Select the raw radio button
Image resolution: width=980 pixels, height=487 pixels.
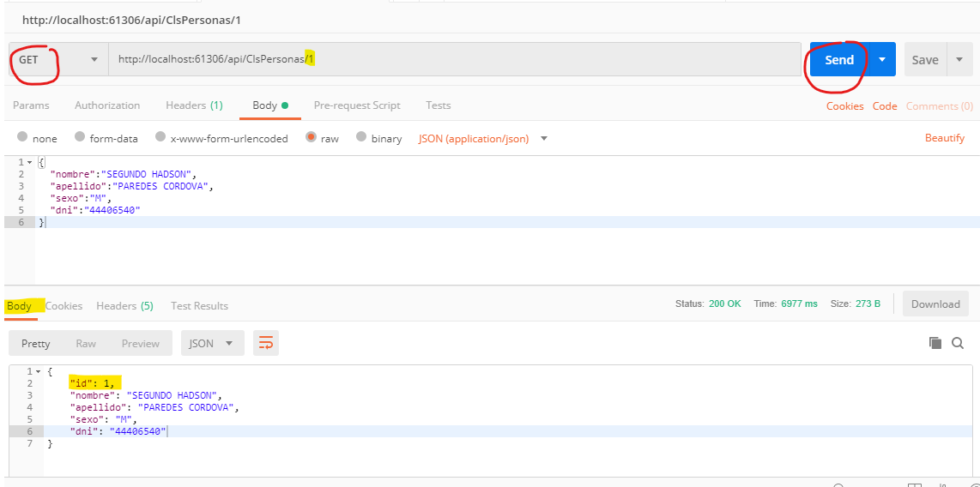(x=312, y=136)
